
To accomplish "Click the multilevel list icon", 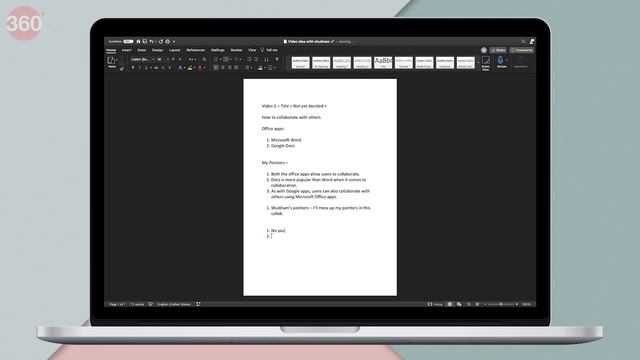I will pos(236,59).
